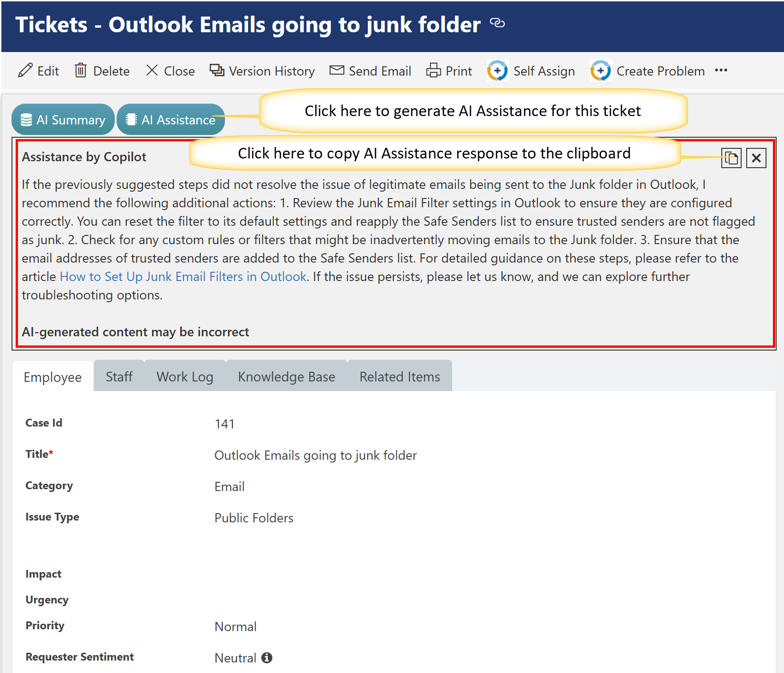Image resolution: width=784 pixels, height=673 pixels.
Task: Click the Close X icon in toolbar
Action: point(152,70)
